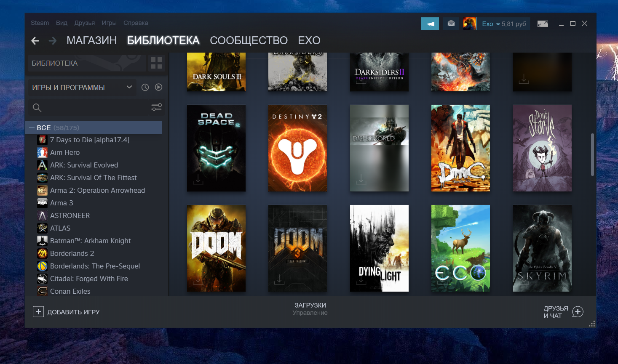Screen dimensions: 618x364
Task: Select Dead Space 2 cover
Action: (x=216, y=148)
